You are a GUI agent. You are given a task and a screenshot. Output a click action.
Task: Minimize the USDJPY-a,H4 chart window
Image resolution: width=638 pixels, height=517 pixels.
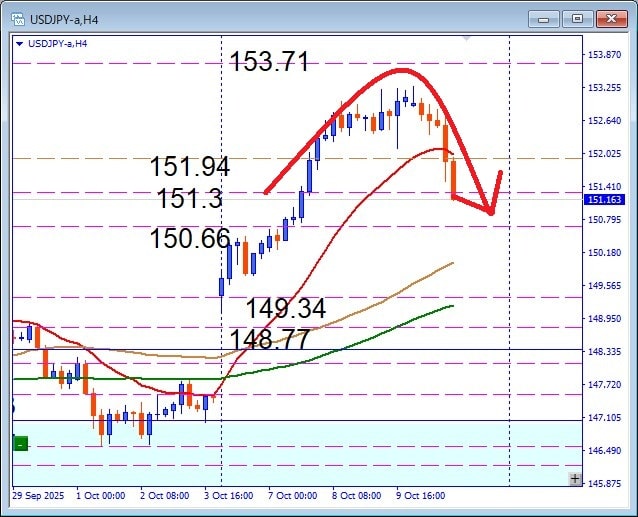545,18
